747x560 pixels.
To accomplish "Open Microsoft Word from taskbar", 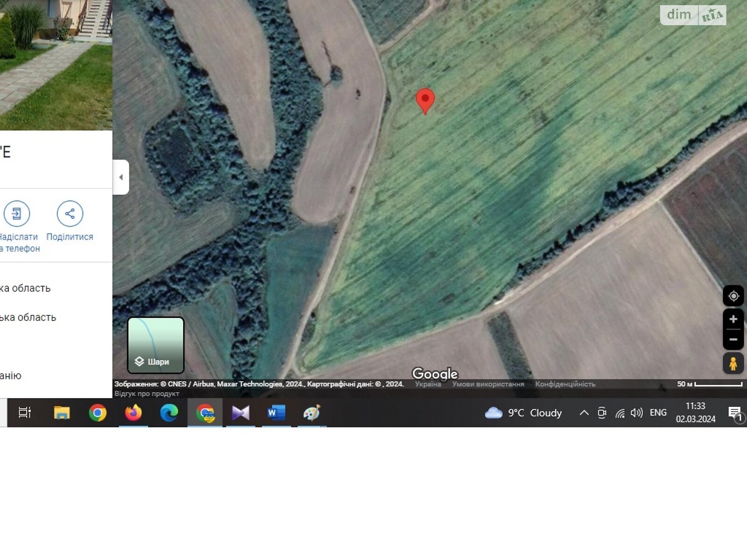I will (276, 413).
